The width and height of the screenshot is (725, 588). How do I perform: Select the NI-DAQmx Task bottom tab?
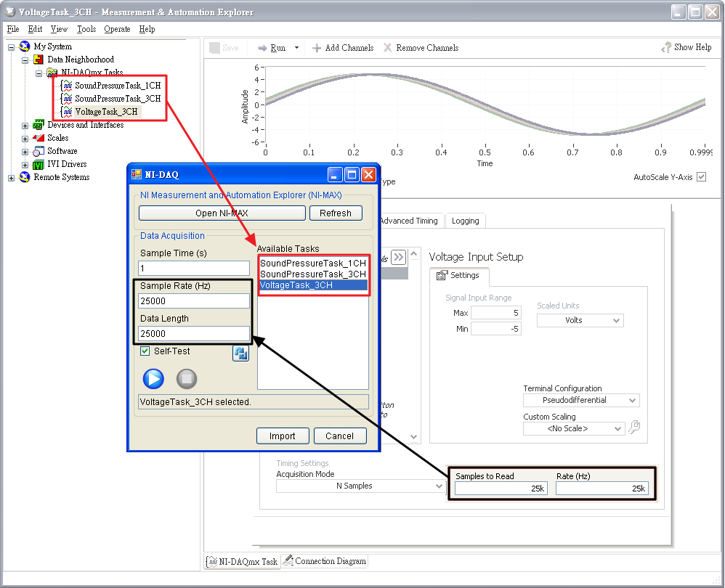click(x=243, y=561)
